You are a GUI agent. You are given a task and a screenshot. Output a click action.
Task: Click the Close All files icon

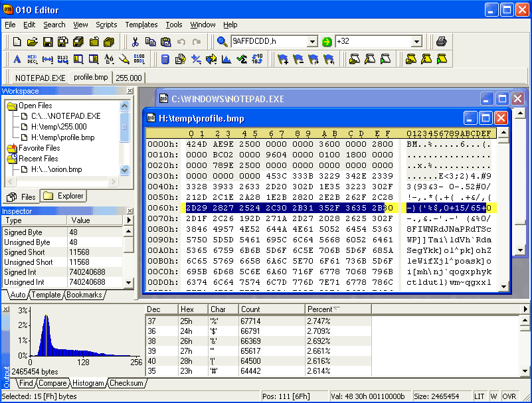[110, 42]
